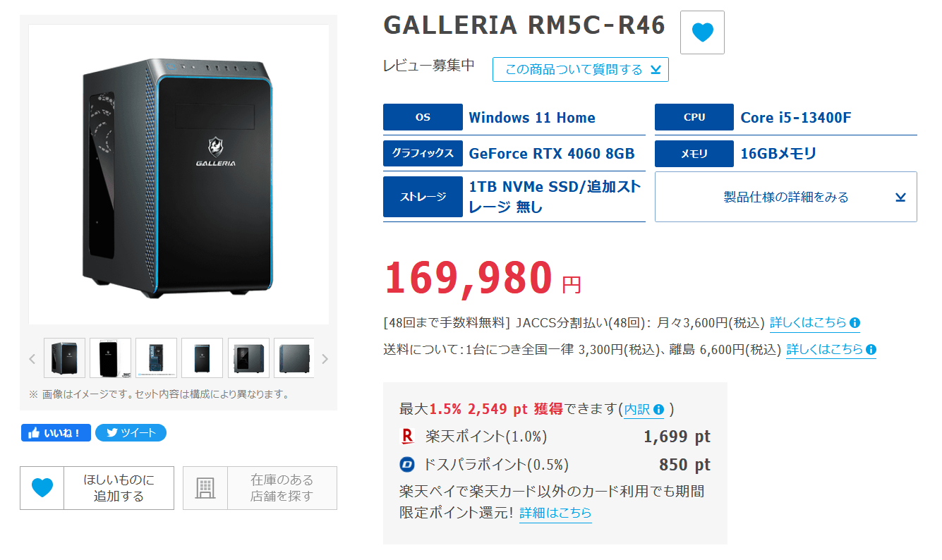Select the fifth thumbnail with side panel view
The image size is (942, 560).
pyautogui.click(x=248, y=358)
